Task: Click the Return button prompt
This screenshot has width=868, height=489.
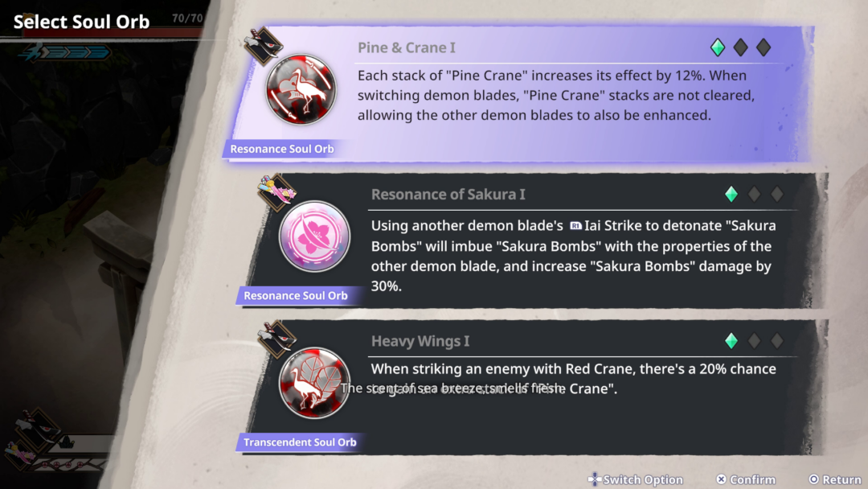Action: [835, 479]
